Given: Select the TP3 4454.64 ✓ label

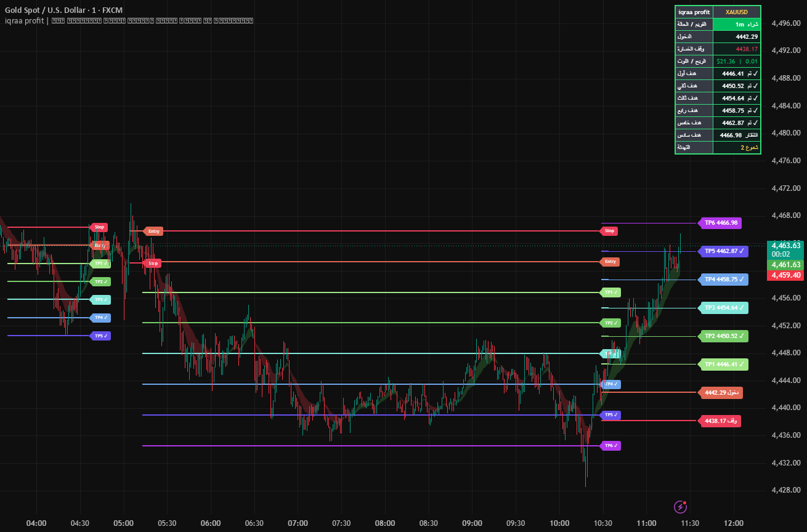Looking at the screenshot, I should point(723,308).
